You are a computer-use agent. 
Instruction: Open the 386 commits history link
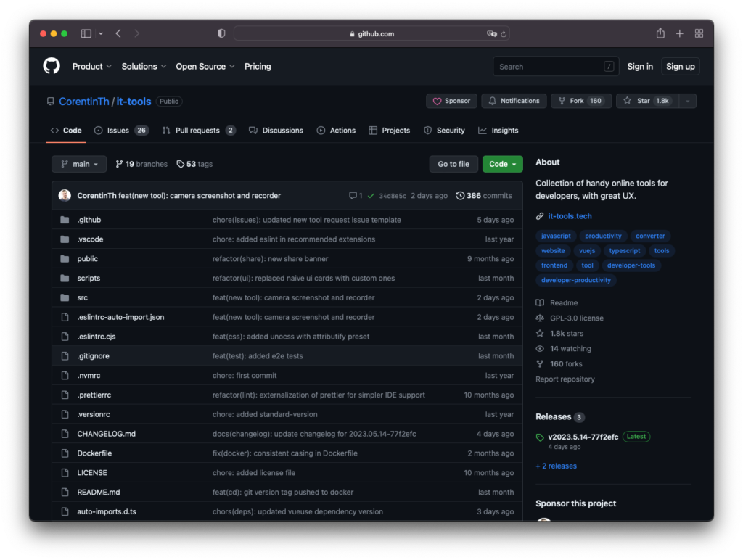coord(484,196)
